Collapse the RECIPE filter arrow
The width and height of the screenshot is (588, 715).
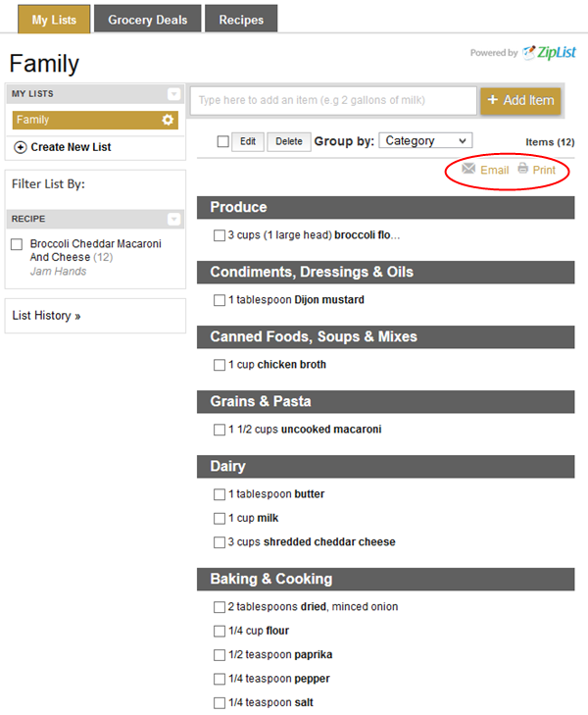(x=173, y=220)
